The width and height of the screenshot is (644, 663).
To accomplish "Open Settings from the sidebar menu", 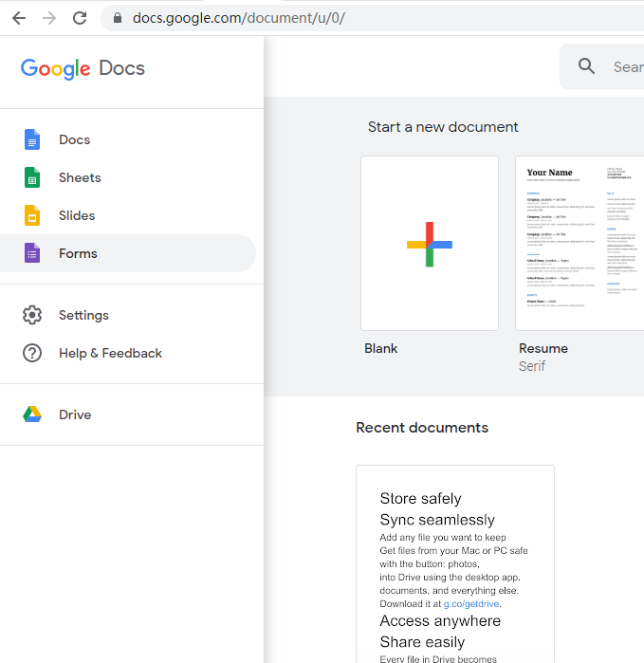I will [x=128, y=315].
